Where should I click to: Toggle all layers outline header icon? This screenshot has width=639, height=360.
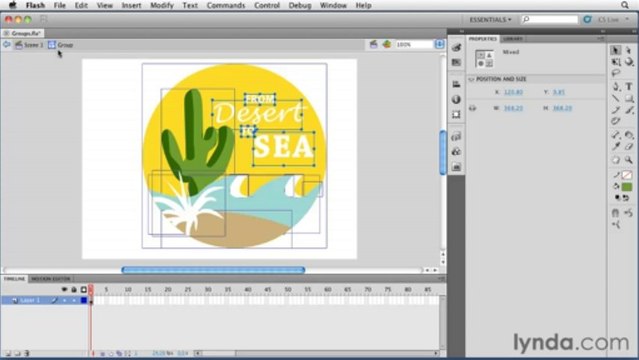click(x=84, y=289)
